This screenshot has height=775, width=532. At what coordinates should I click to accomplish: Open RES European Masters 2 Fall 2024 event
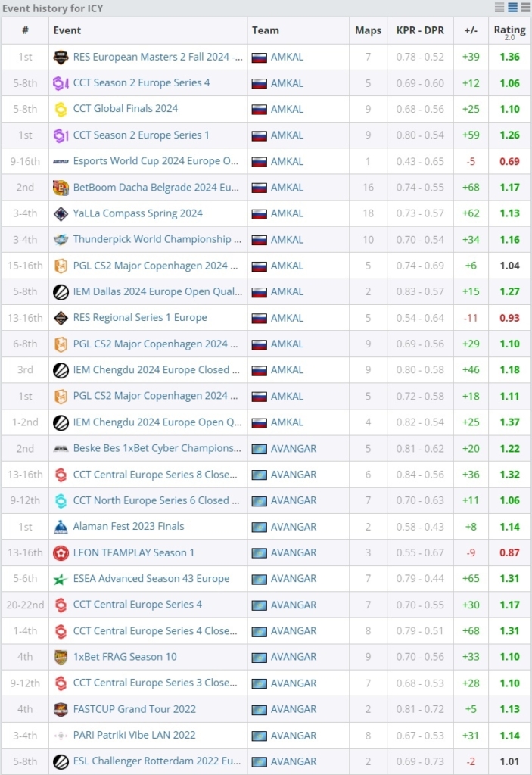point(157,57)
